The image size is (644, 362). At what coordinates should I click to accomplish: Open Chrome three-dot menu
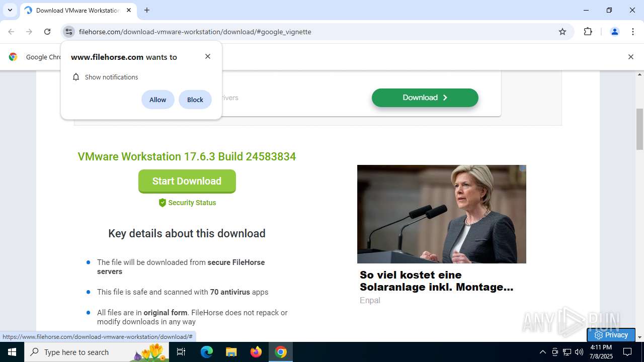pos(633,32)
